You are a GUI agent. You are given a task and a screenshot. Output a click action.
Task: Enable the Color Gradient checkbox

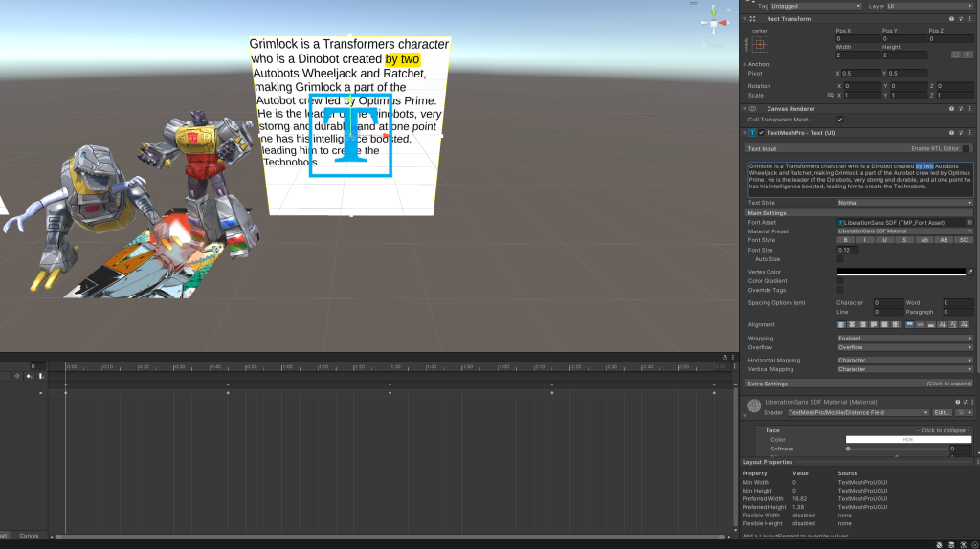840,281
